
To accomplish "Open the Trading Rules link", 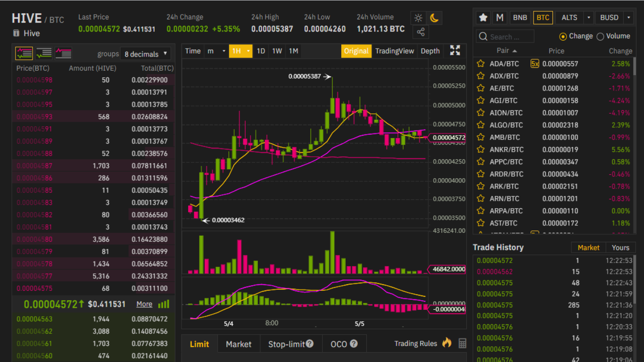I will coord(415,344).
